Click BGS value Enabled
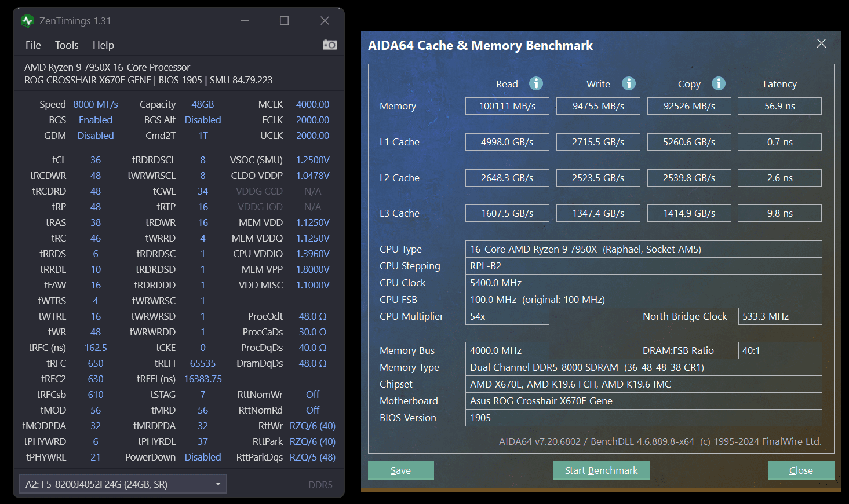Viewport: 849px width, 504px height. 96,120
